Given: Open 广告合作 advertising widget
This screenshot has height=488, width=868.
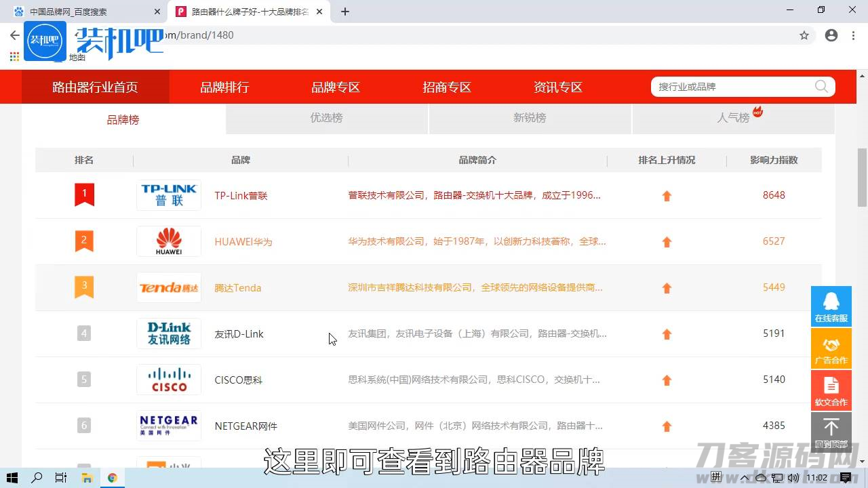Looking at the screenshot, I should [x=831, y=348].
